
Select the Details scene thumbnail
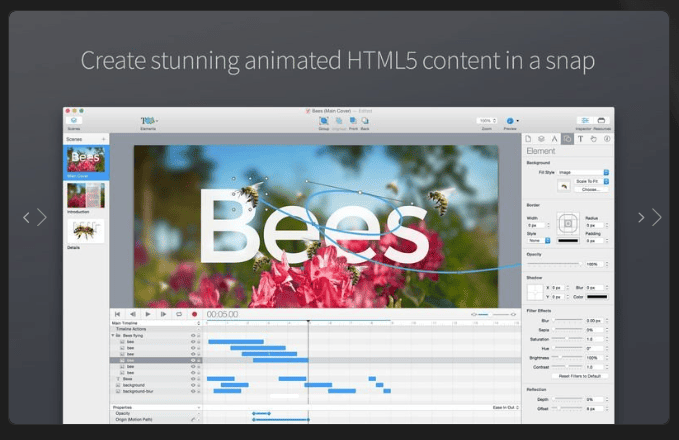click(x=86, y=231)
